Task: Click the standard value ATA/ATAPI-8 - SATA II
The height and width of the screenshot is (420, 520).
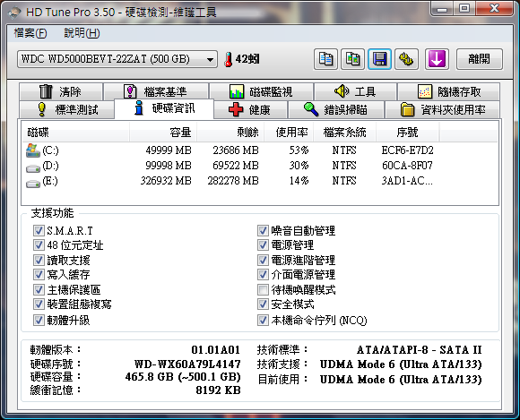Action: click(420, 350)
